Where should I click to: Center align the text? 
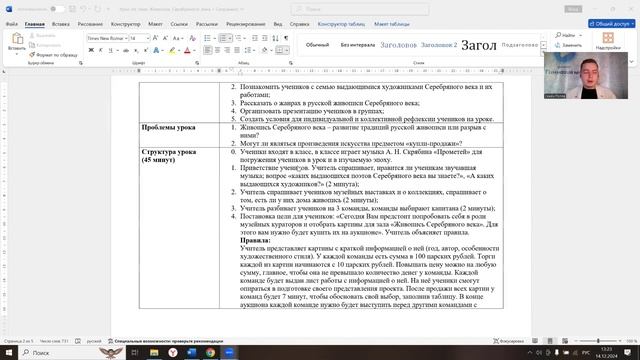point(218,50)
